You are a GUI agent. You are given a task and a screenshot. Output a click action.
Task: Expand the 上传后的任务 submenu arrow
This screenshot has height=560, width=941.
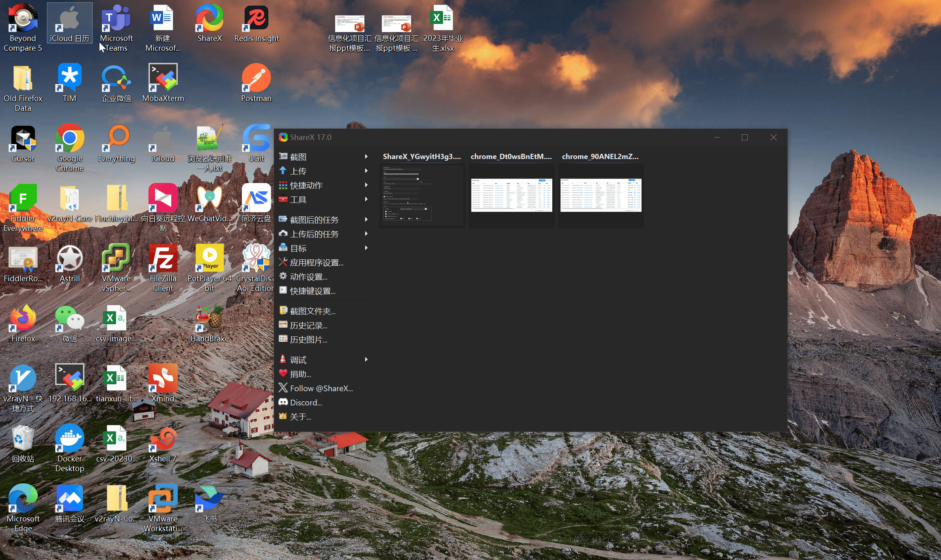point(366,234)
